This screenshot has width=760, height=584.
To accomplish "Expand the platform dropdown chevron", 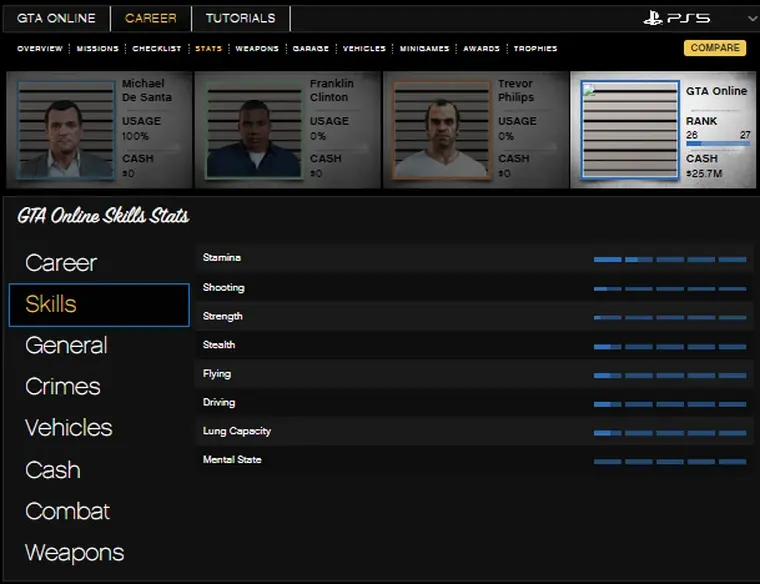I will tap(752, 19).
